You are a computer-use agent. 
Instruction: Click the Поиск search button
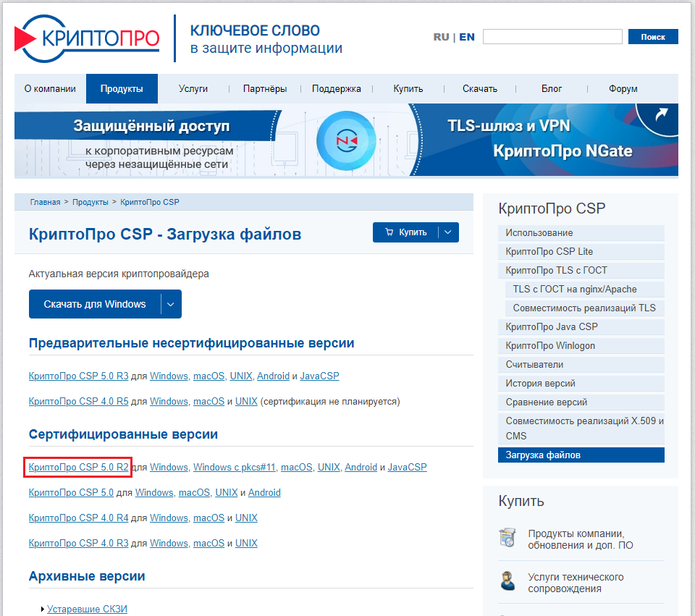click(x=653, y=36)
